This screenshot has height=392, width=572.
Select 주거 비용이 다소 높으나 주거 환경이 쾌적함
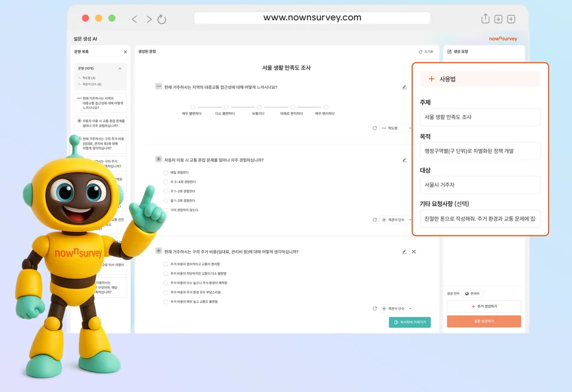[x=166, y=283]
